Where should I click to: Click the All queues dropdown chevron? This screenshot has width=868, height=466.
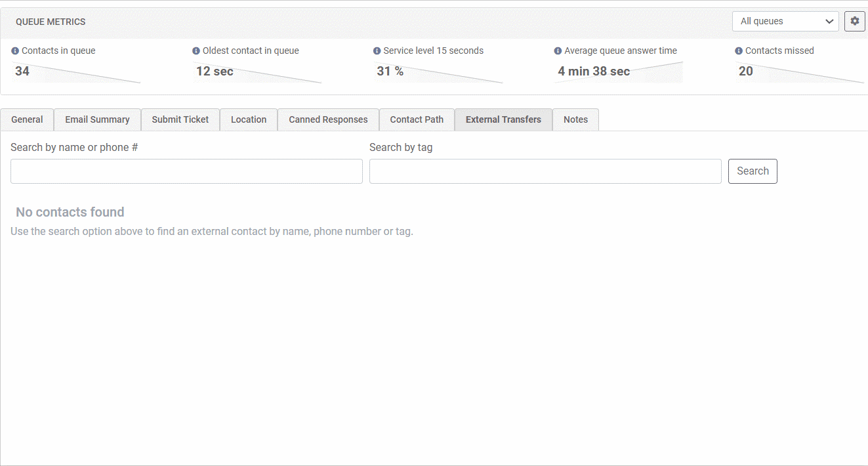[830, 21]
